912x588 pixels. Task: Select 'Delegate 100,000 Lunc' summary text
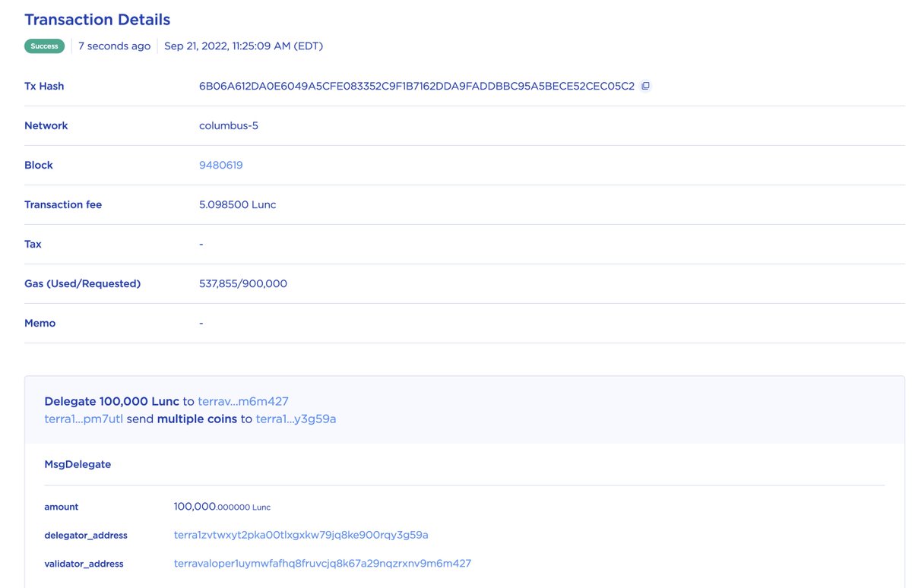point(112,401)
